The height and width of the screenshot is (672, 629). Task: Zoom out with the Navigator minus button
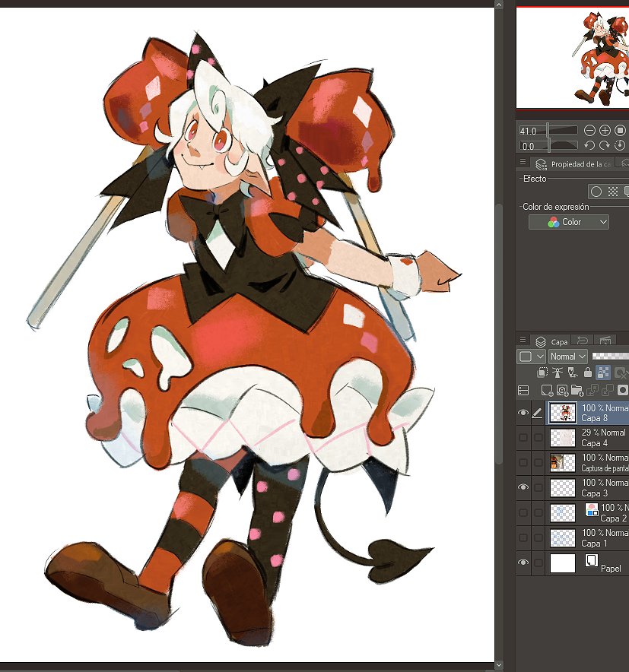tap(589, 130)
